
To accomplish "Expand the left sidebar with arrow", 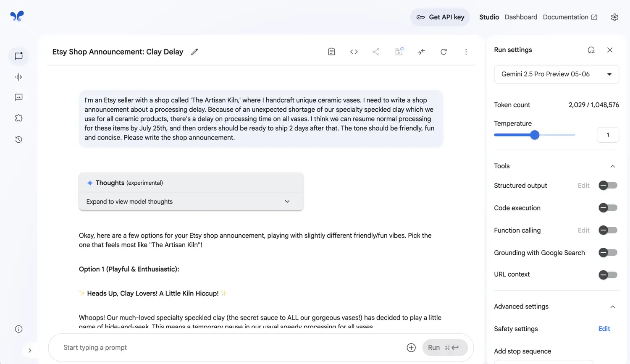I will (30, 350).
